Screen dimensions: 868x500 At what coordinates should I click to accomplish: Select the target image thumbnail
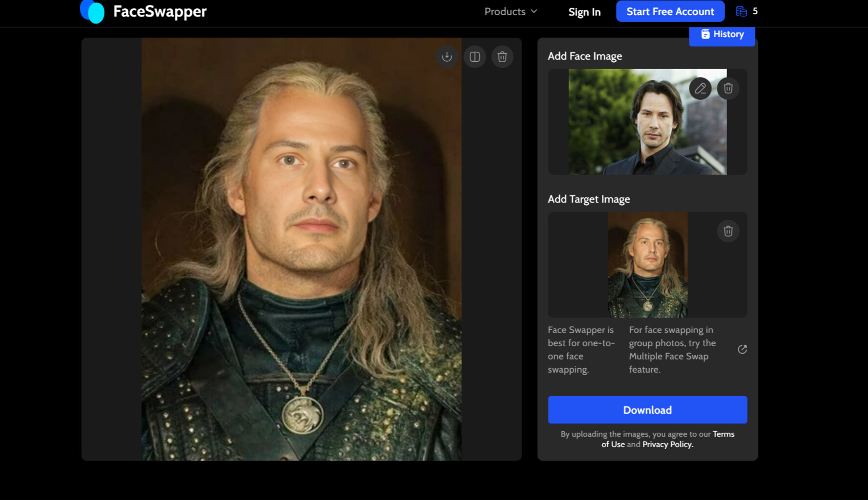647,265
